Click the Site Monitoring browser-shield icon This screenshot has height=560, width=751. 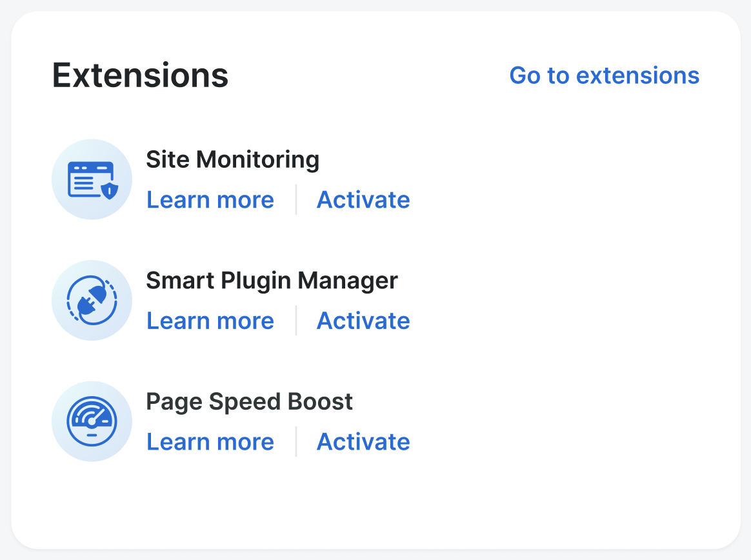click(92, 179)
